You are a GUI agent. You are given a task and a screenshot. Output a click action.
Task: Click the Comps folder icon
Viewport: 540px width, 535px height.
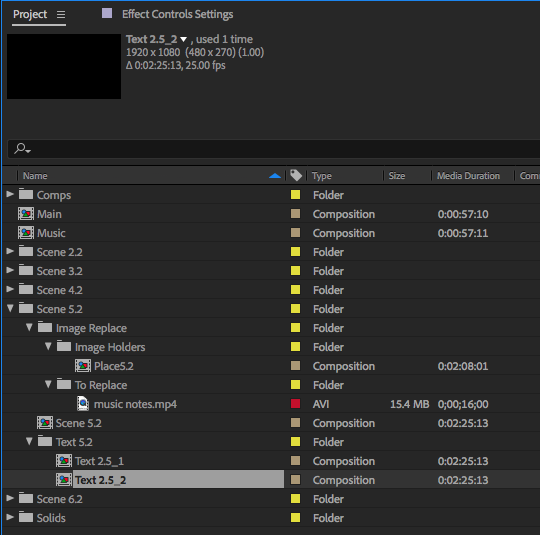tap(26, 194)
